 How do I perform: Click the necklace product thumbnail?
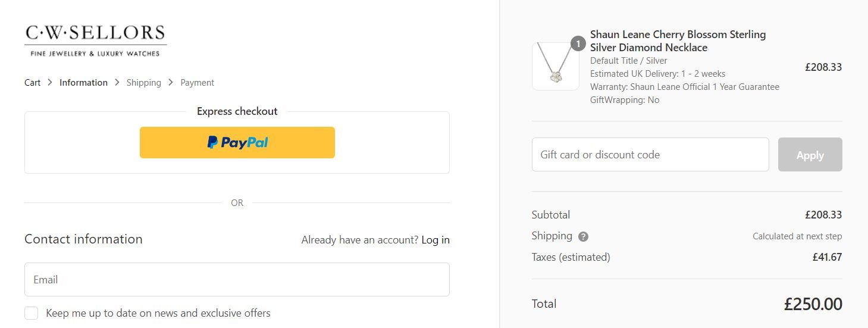[x=555, y=66]
